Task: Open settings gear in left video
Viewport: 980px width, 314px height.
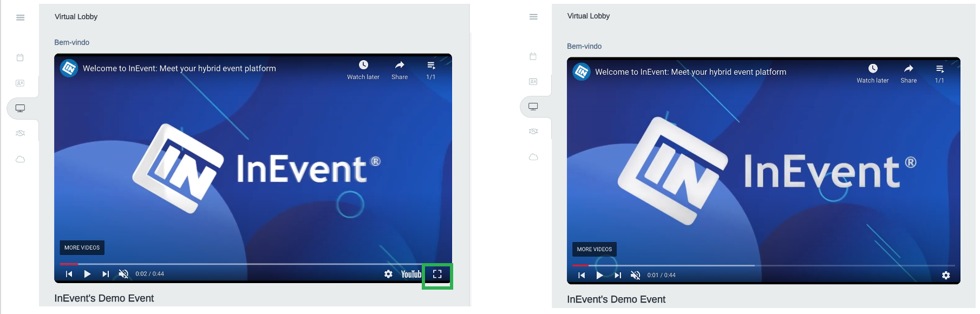Action: 388,274
